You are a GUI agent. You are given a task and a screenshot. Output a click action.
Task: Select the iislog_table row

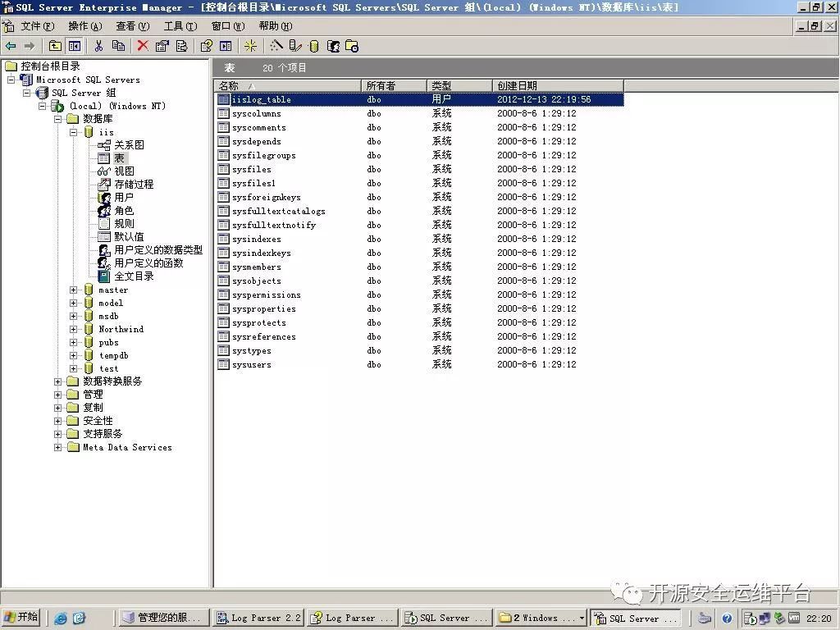pyautogui.click(x=419, y=99)
